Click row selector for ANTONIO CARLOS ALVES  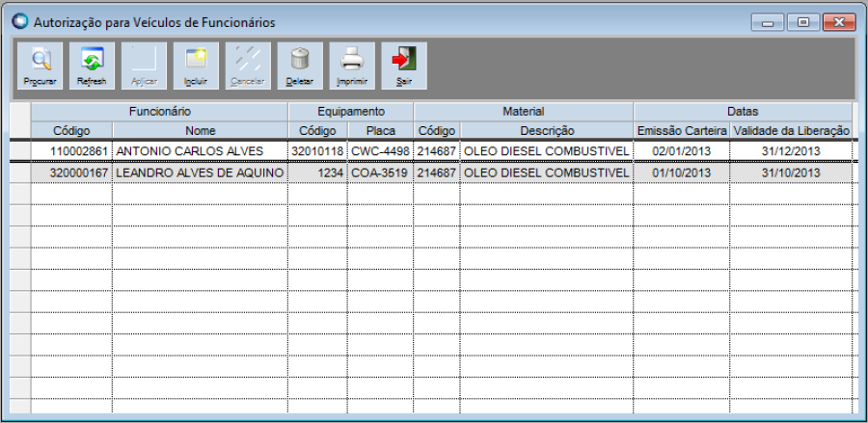(20, 151)
